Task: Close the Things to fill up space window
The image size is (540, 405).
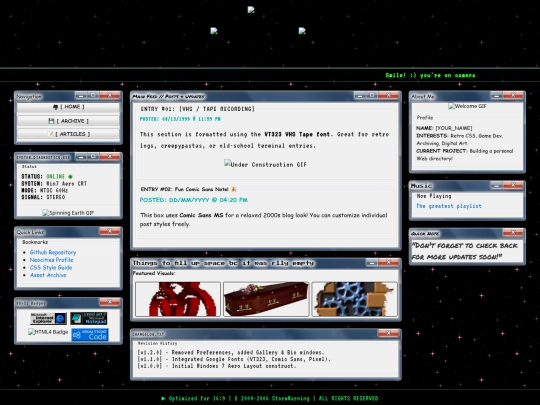Action: [388, 263]
